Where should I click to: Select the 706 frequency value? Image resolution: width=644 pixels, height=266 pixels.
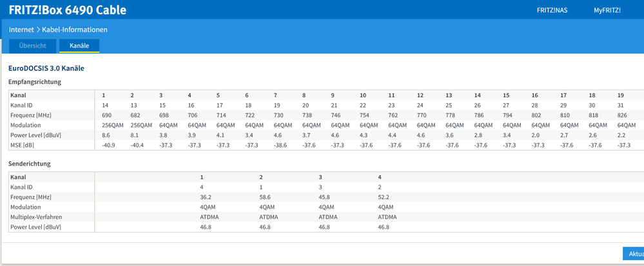[x=193, y=115]
